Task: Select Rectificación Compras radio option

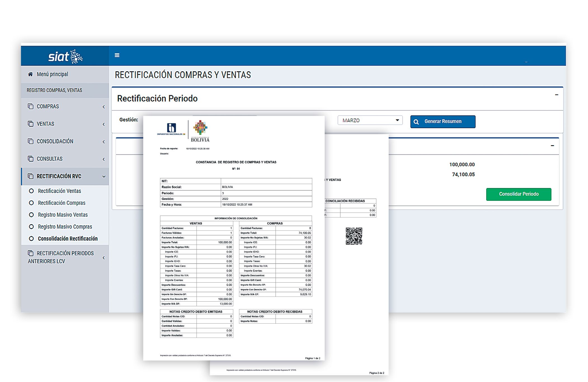Action: click(x=31, y=203)
